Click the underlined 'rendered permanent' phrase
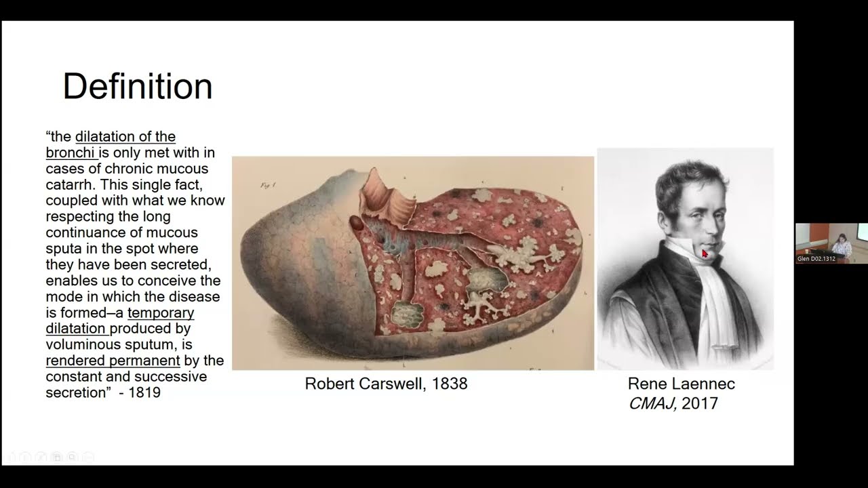 [x=113, y=361]
